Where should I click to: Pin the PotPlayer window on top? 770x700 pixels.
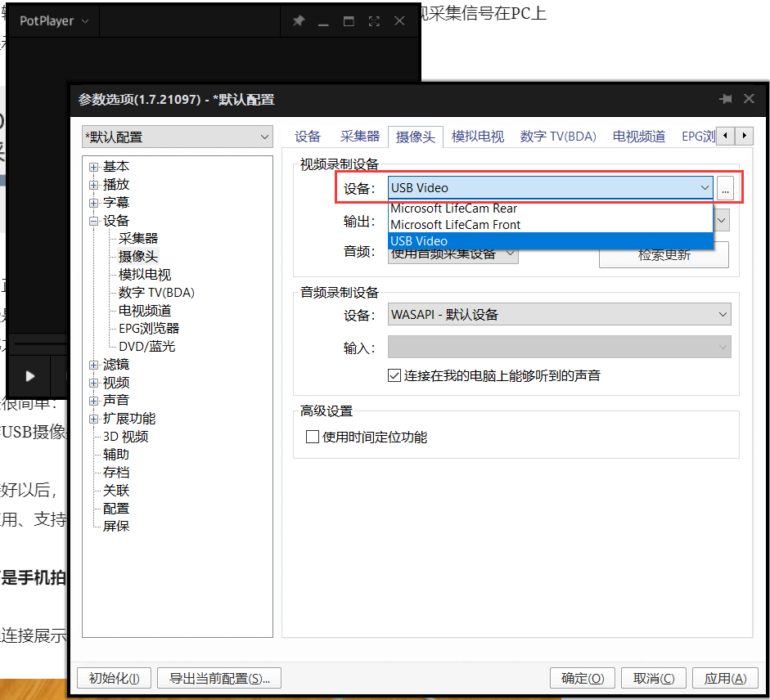tap(298, 21)
